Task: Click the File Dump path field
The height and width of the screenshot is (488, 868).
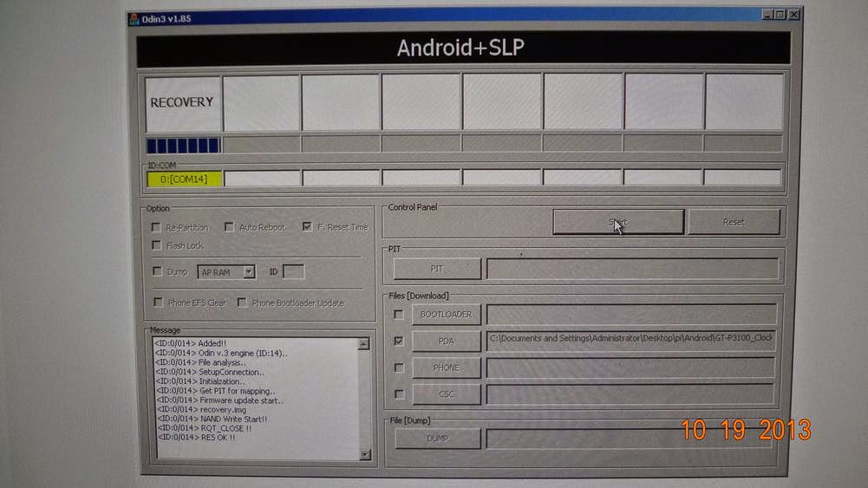Action: (629, 439)
